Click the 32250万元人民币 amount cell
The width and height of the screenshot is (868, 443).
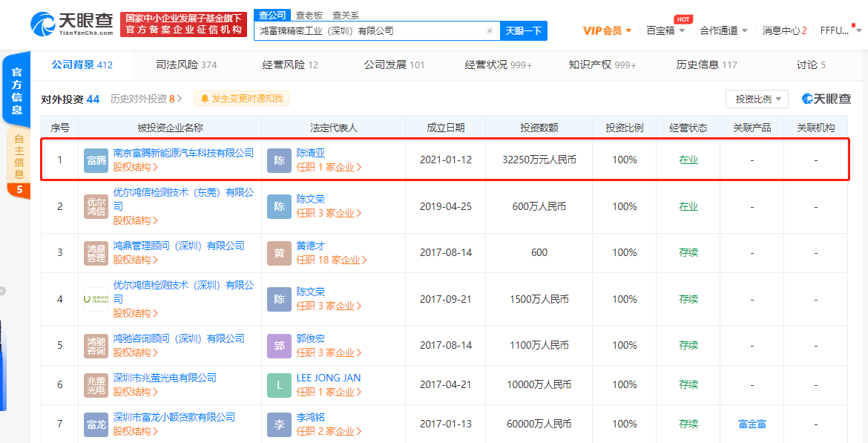click(539, 160)
